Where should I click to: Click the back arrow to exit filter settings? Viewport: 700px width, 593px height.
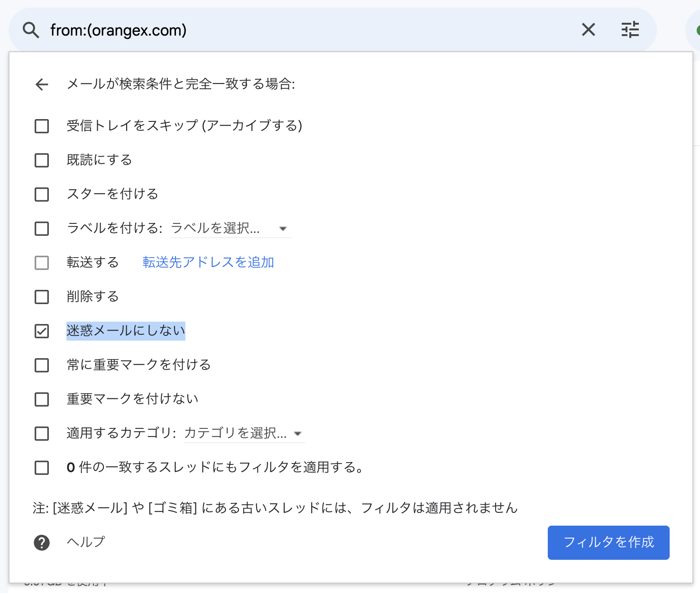click(x=42, y=84)
